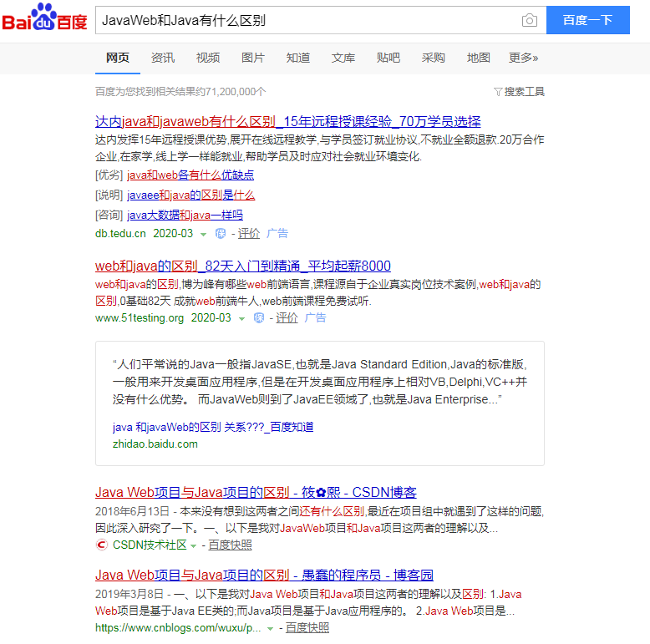Open web和java的区别_82天入门到精通 result title

pyautogui.click(x=243, y=266)
